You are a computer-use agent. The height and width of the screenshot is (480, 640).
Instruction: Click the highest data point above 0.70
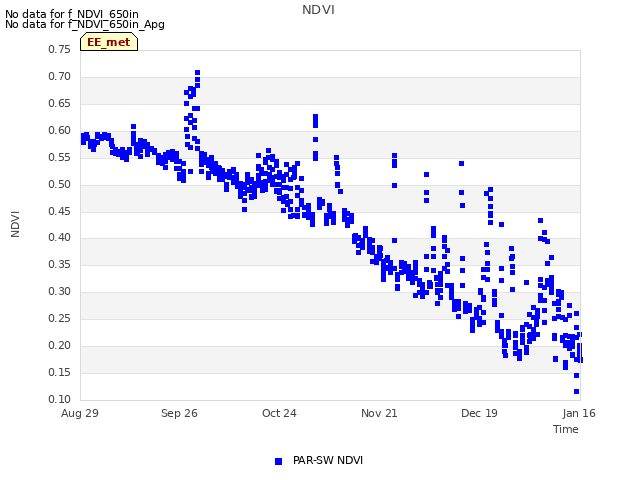pos(198,73)
